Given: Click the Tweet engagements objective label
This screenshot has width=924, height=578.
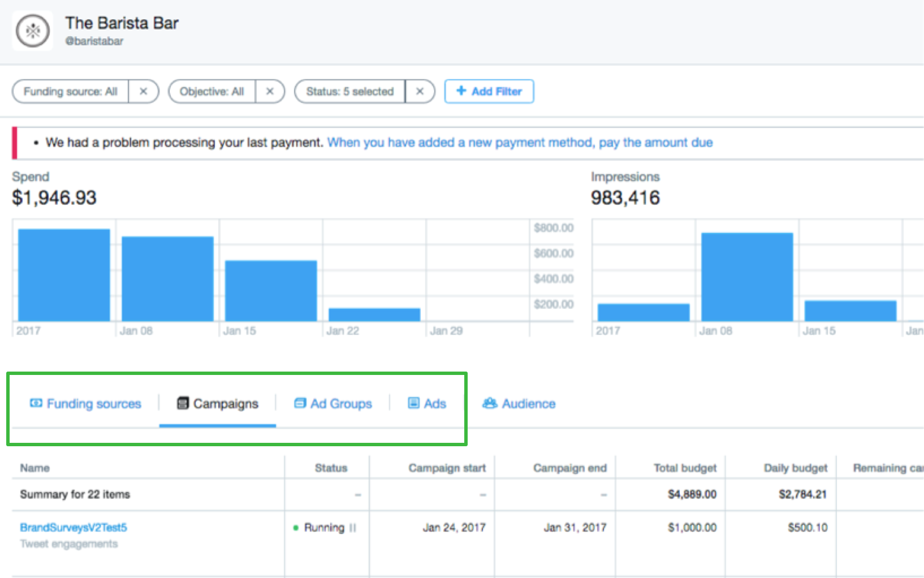Looking at the screenshot, I should coord(69,544).
